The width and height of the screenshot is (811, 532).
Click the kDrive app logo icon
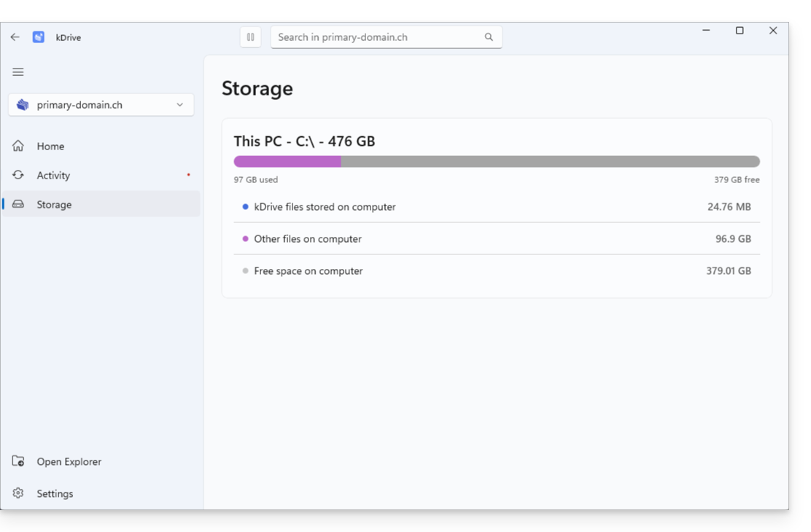[x=38, y=37]
